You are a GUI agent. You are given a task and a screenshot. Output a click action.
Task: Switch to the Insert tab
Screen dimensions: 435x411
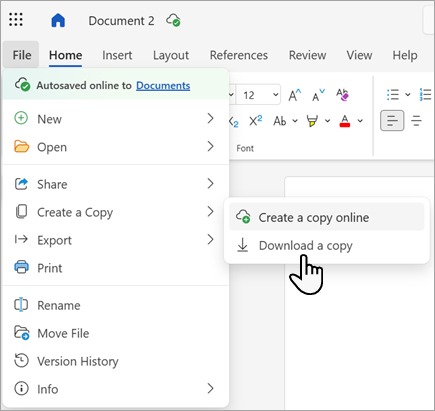(x=117, y=55)
